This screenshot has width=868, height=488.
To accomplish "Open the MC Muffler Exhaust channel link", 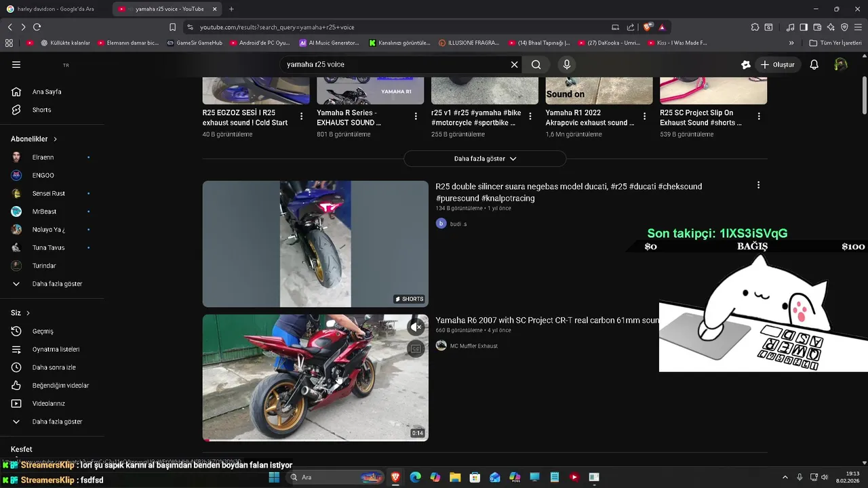I will click(474, 346).
